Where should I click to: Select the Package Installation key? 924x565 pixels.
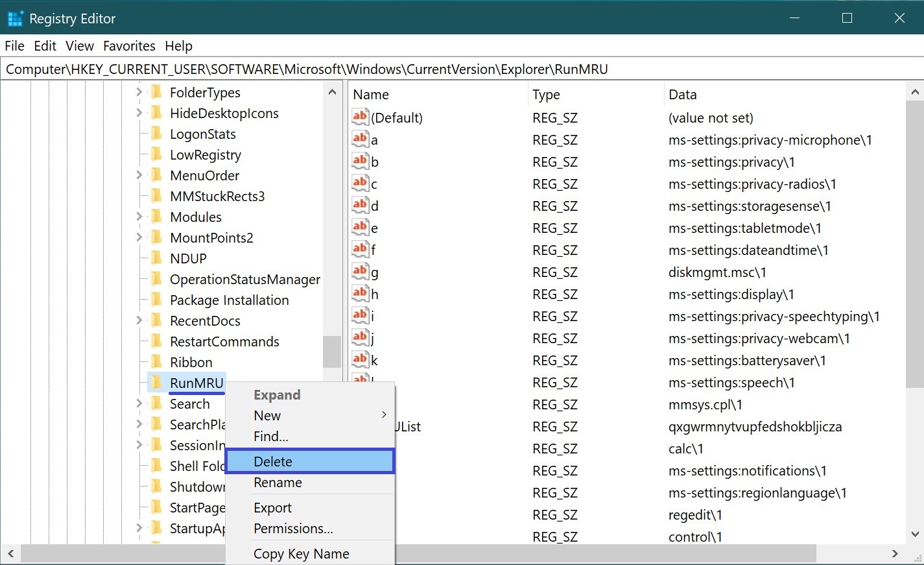coord(230,300)
